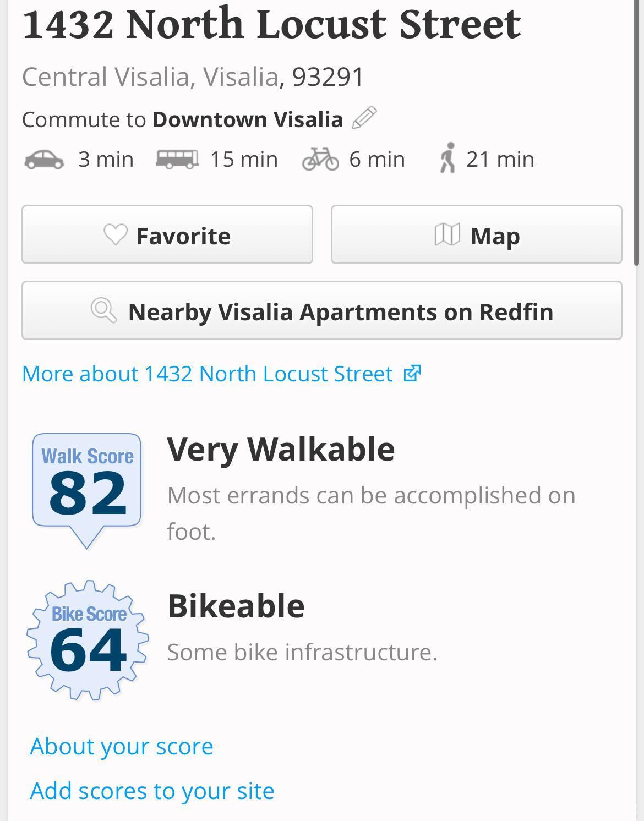Click the external link icon

tap(412, 374)
